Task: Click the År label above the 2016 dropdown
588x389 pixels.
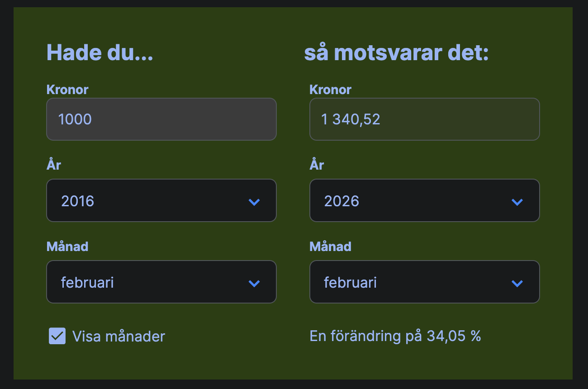Action: pyautogui.click(x=54, y=165)
